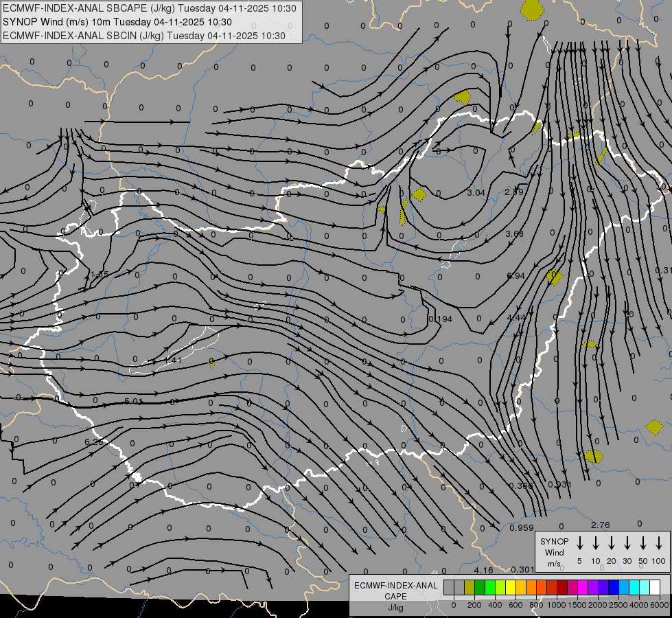Pick the first gray CAPE legend swatch
The height and width of the screenshot is (618, 672).
coord(449,587)
